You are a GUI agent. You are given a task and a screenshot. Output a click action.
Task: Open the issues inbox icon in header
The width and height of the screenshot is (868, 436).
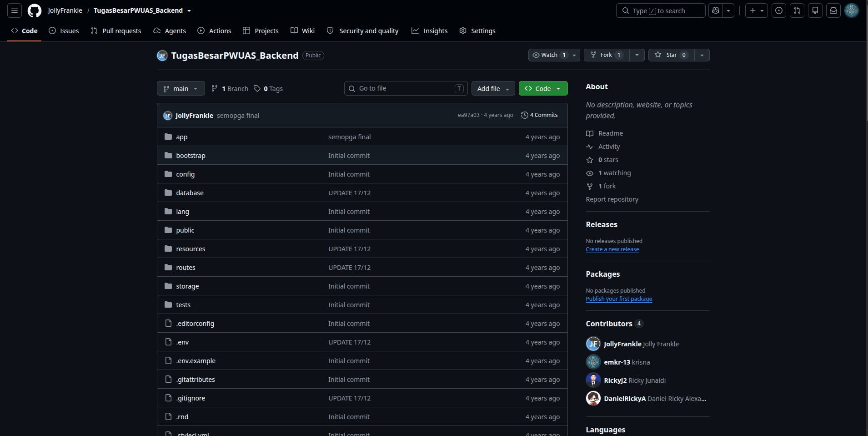779,10
